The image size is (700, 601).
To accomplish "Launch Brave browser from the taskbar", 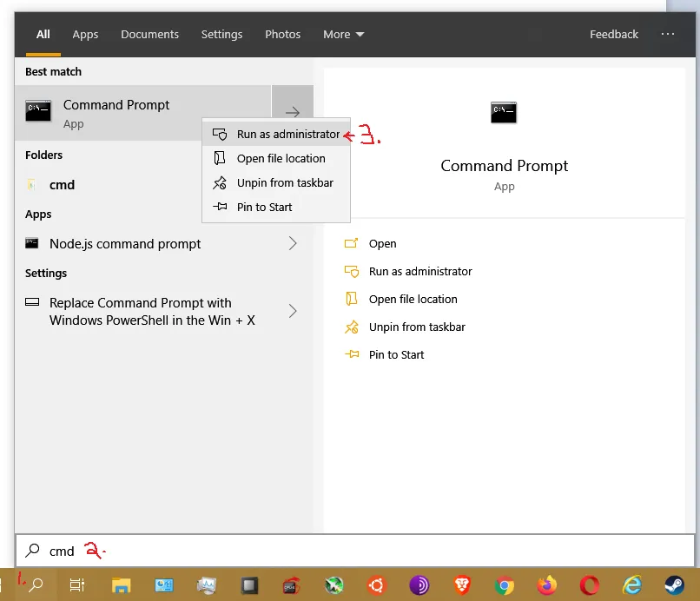I will coord(462,585).
